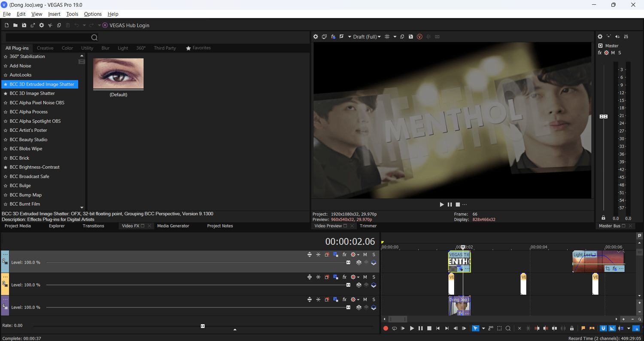The height and width of the screenshot is (341, 644).
Task: Choose the Zoom magnifier tool under the timeline
Action: click(508, 329)
